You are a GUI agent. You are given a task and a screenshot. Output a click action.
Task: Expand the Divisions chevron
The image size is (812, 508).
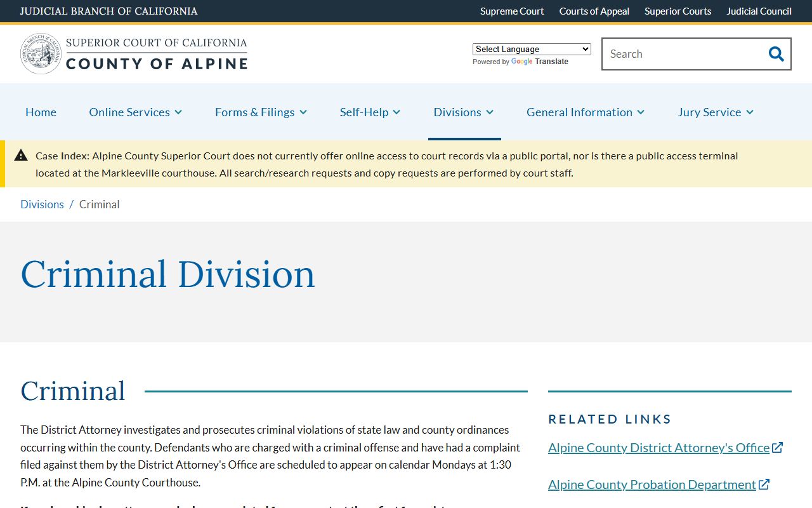(x=490, y=112)
